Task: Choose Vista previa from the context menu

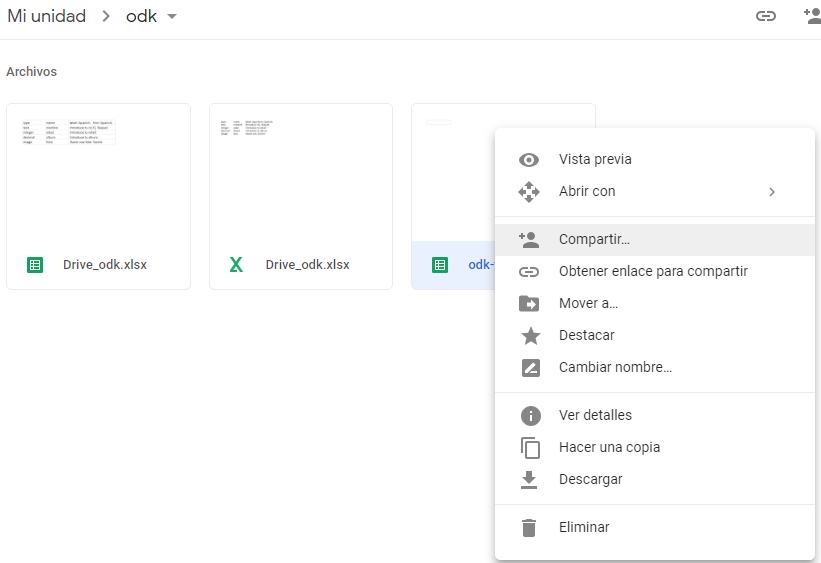Action: coord(654,160)
